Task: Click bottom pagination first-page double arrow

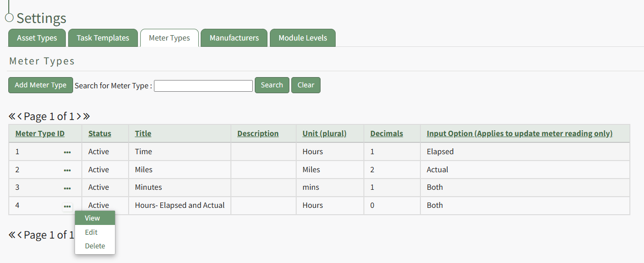Action: (12, 235)
